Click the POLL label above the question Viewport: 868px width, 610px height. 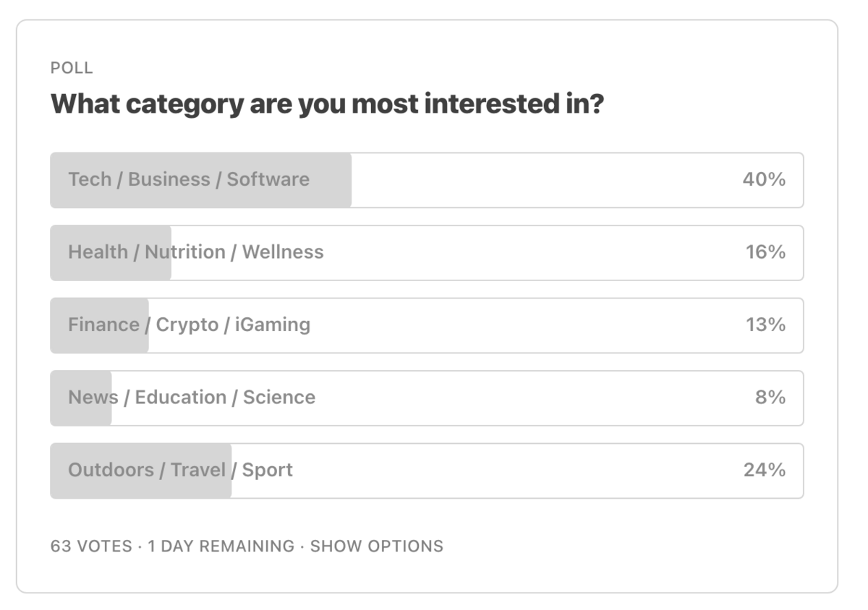(x=72, y=68)
